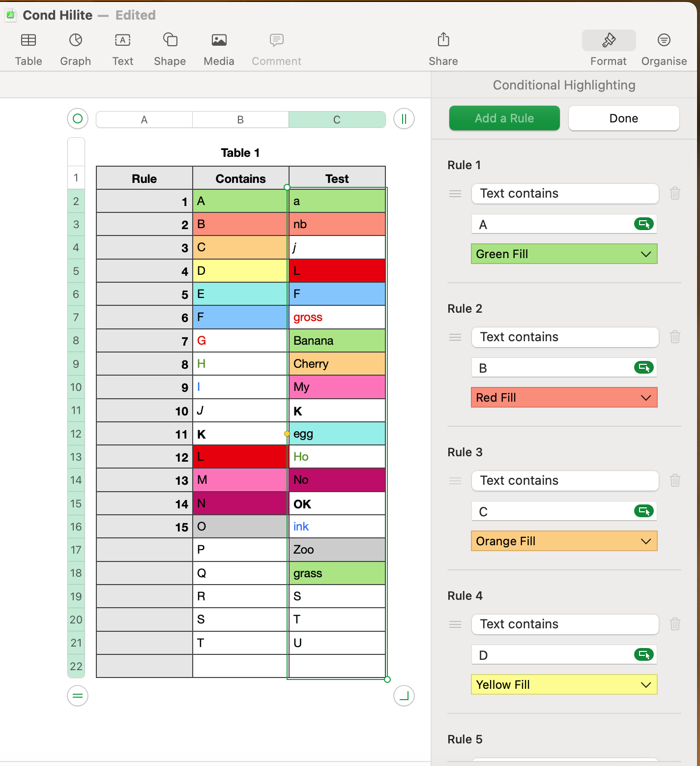Open the Media toolbar menu
This screenshot has width=700, height=766.
pos(219,40)
